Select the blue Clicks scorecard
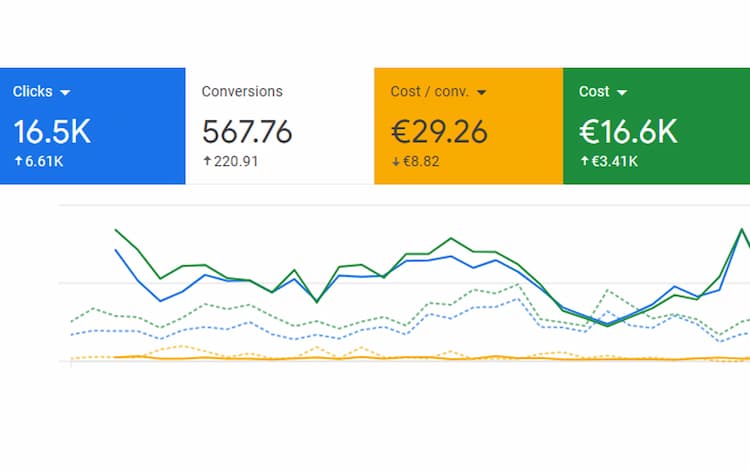 point(92,126)
